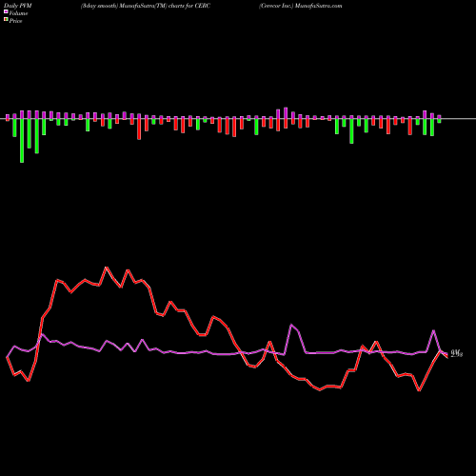Click the Volume legend color marker
The height and width of the screenshot is (476, 476).
[6, 11]
